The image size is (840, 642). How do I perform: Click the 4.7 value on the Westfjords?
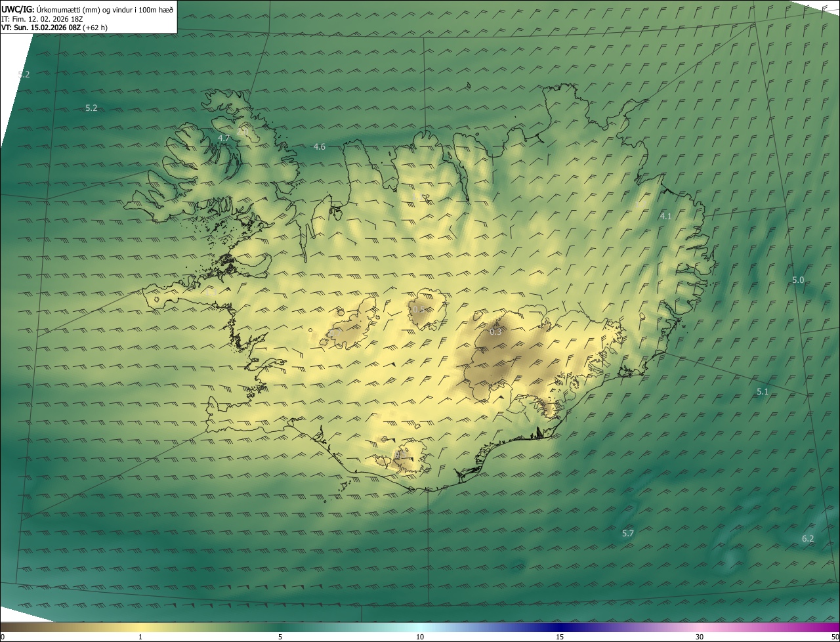coord(223,138)
